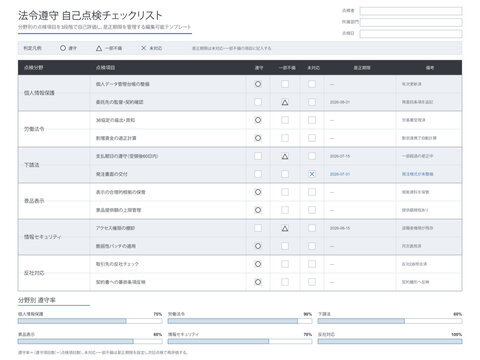This screenshot has width=480, height=360.
Task: Click the 反社対応 100% progress bar
Action: pos(390,341)
